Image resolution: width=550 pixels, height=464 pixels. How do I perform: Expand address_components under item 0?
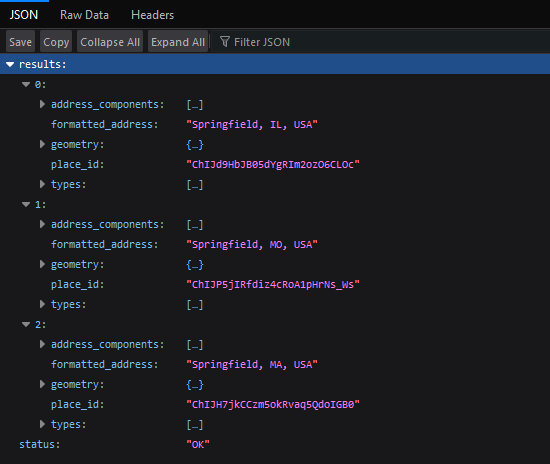click(42, 104)
